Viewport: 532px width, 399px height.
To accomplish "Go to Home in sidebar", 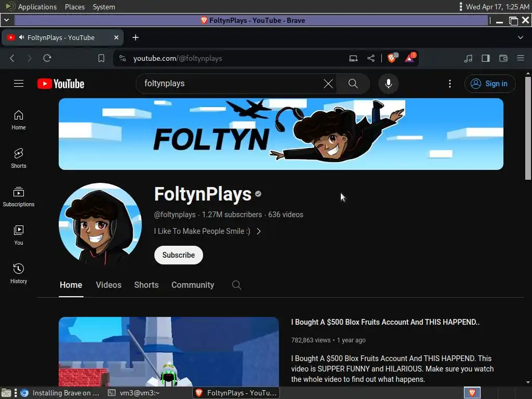I will point(19,121).
